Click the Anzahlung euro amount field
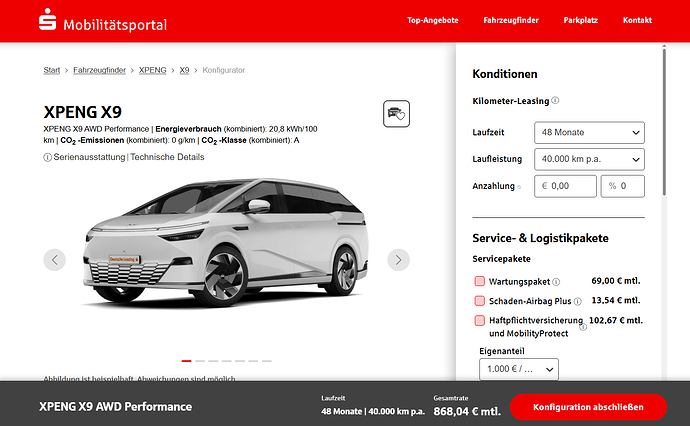 point(565,186)
